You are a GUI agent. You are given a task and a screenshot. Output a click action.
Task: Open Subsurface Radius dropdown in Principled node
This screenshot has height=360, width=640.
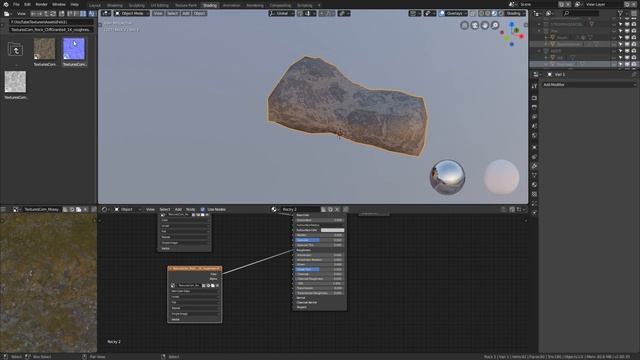pos(320,225)
